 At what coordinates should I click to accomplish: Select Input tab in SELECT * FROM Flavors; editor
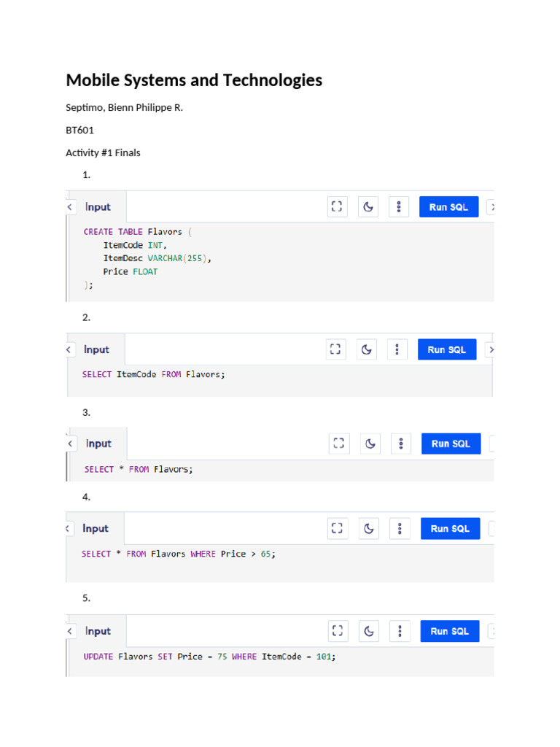pos(98,444)
